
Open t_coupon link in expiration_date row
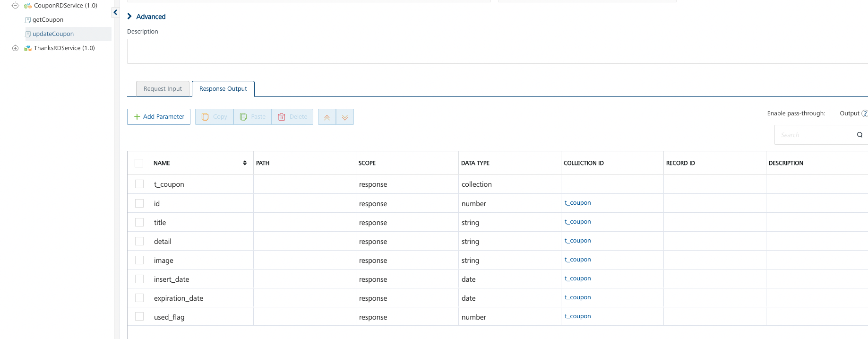point(577,297)
